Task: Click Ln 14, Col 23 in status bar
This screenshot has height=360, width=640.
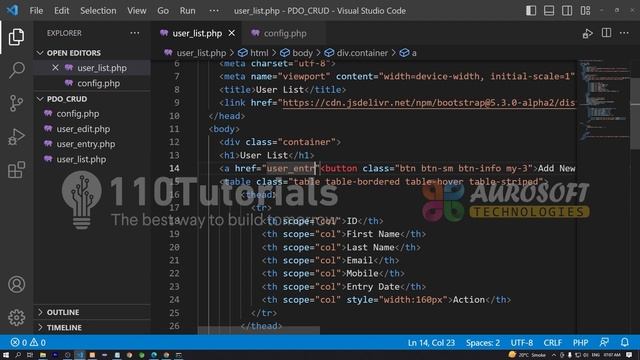Action: click(x=431, y=342)
